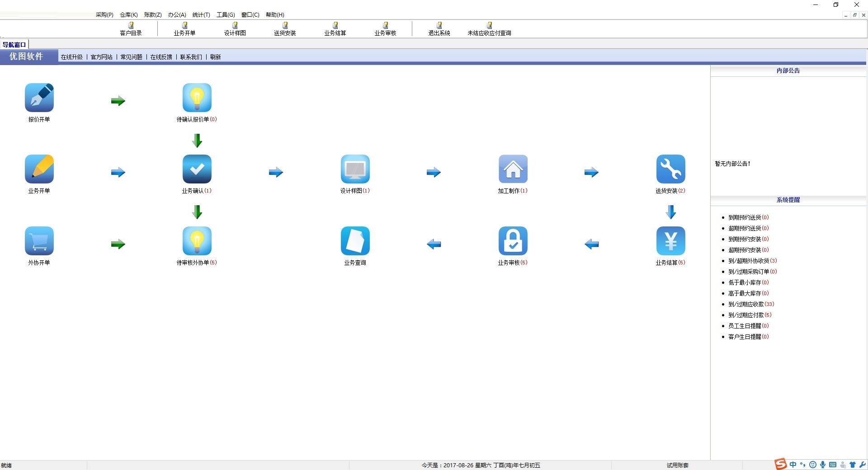Open the 账款(Z) menu
868x470 pixels.
(x=153, y=15)
